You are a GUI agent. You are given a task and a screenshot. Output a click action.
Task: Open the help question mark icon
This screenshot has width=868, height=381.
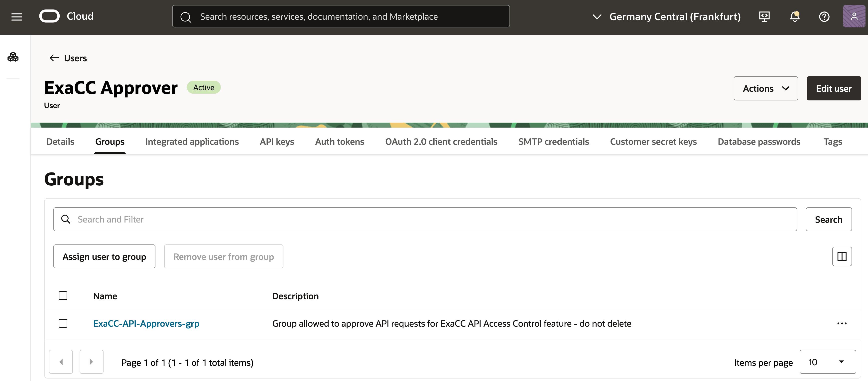[824, 16]
